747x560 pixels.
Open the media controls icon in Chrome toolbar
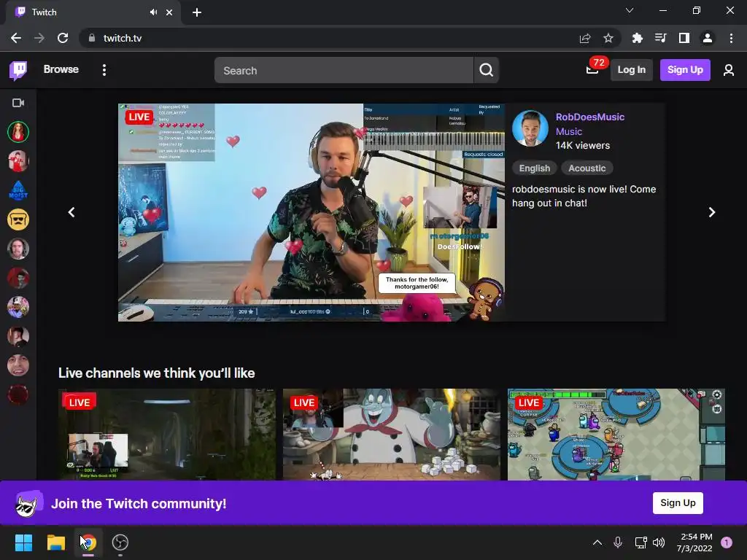pyautogui.click(x=660, y=38)
